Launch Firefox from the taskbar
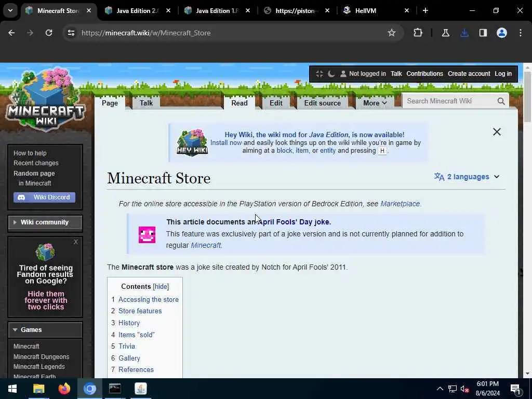 tap(64, 389)
